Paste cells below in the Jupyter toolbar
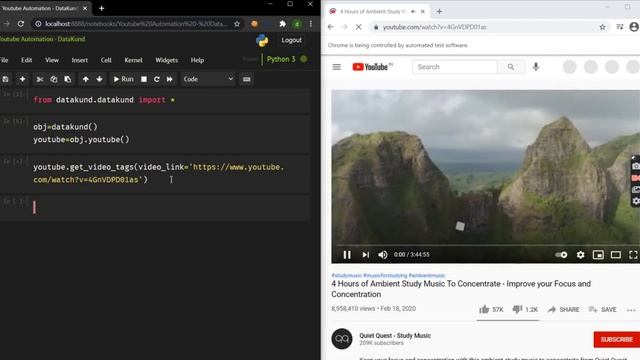 point(67,79)
